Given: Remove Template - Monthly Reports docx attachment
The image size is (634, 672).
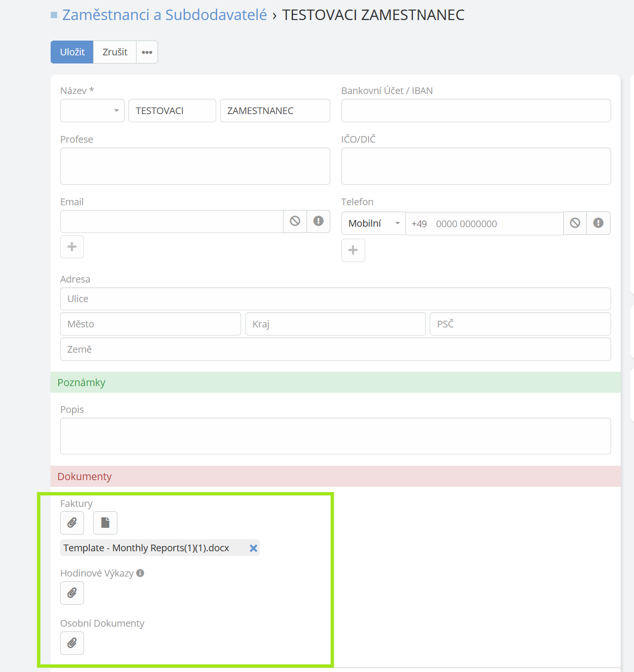Looking at the screenshot, I should pyautogui.click(x=254, y=548).
